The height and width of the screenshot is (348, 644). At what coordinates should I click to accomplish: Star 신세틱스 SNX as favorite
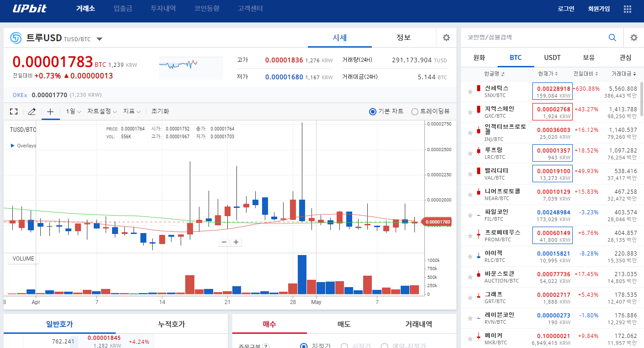tap(470, 92)
